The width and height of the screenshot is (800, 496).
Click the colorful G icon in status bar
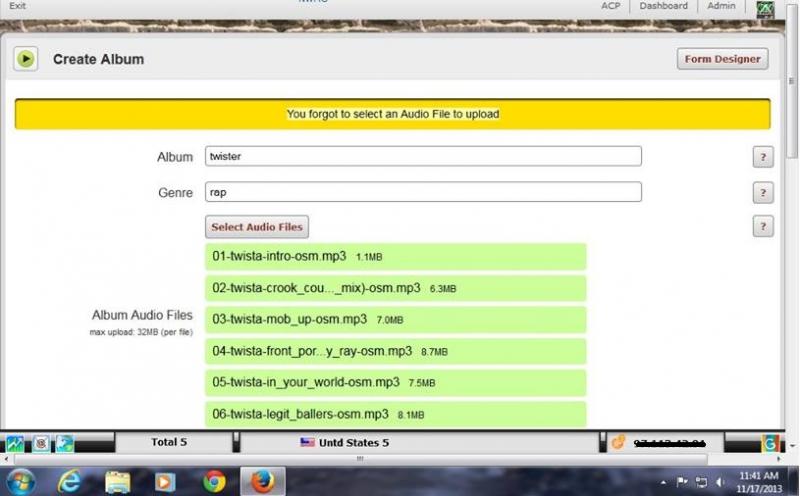770,443
